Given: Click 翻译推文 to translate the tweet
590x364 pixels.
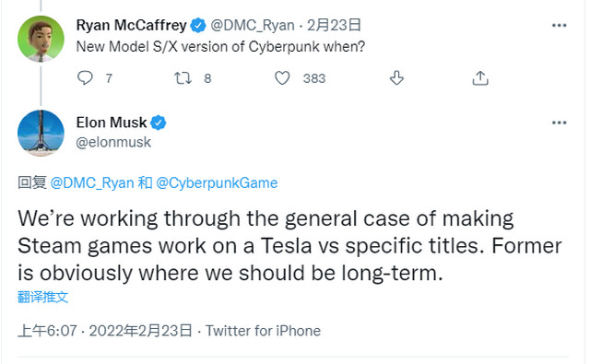Looking at the screenshot, I should tap(42, 297).
